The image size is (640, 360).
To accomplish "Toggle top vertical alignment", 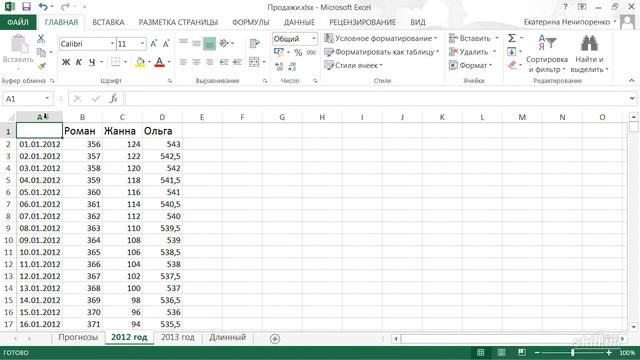I will pyautogui.click(x=183, y=43).
